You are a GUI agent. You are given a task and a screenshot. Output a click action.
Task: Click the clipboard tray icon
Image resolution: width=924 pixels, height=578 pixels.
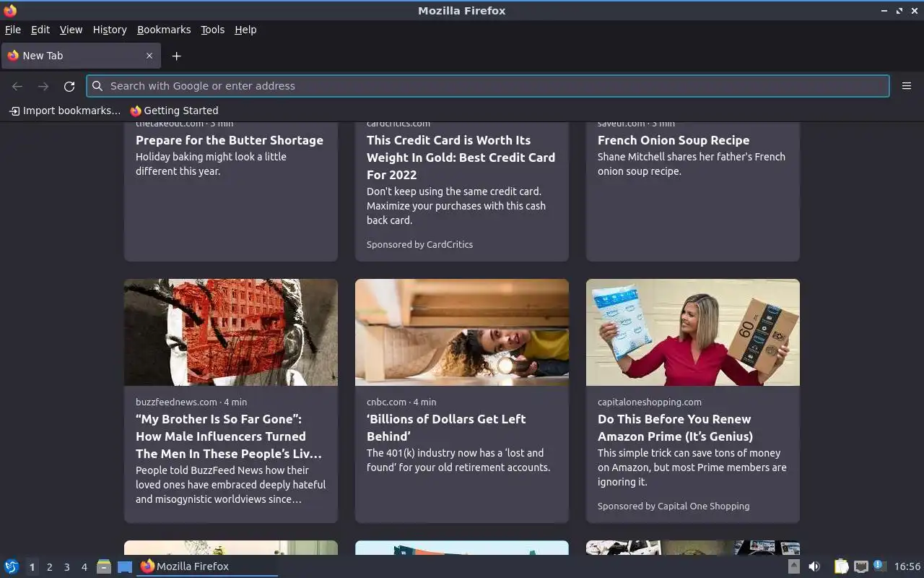(841, 566)
